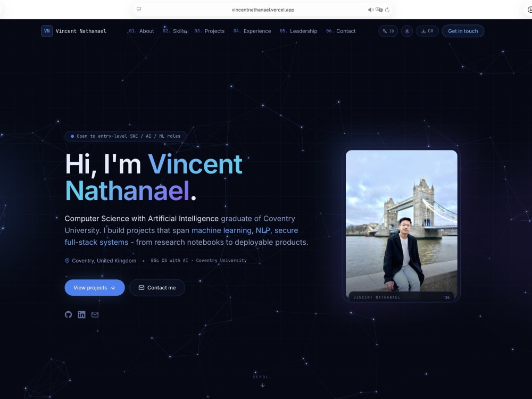Image resolution: width=532 pixels, height=399 pixels.
Task: Mute the tab audio speaker icon
Action: [x=370, y=10]
